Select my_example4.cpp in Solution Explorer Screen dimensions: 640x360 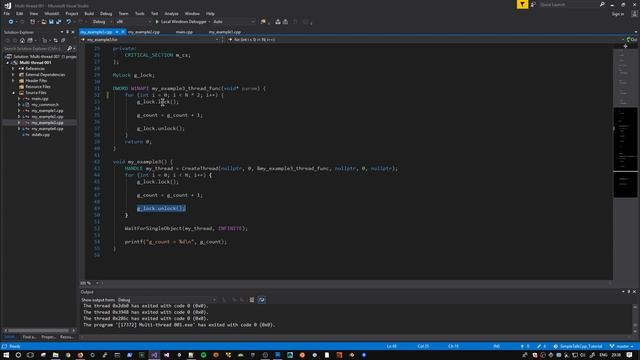[47, 129]
